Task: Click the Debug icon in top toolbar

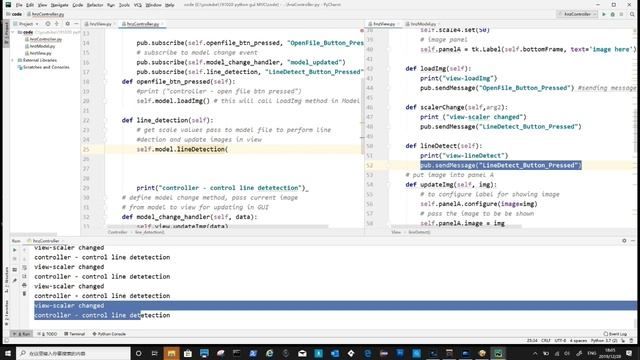Action: coord(613,14)
